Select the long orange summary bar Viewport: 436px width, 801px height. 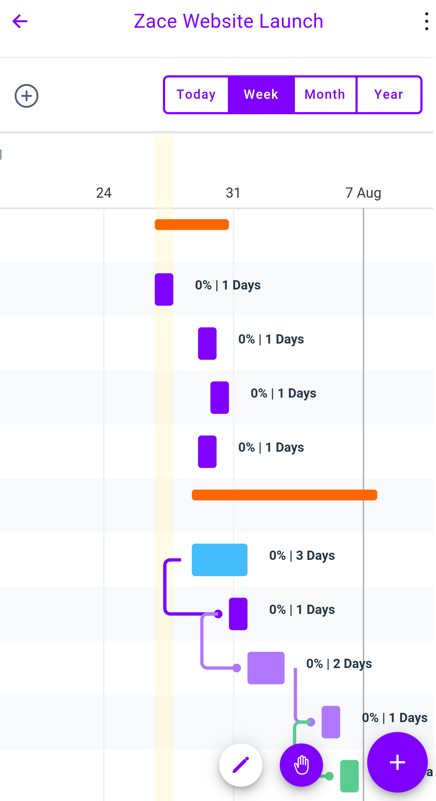285,495
